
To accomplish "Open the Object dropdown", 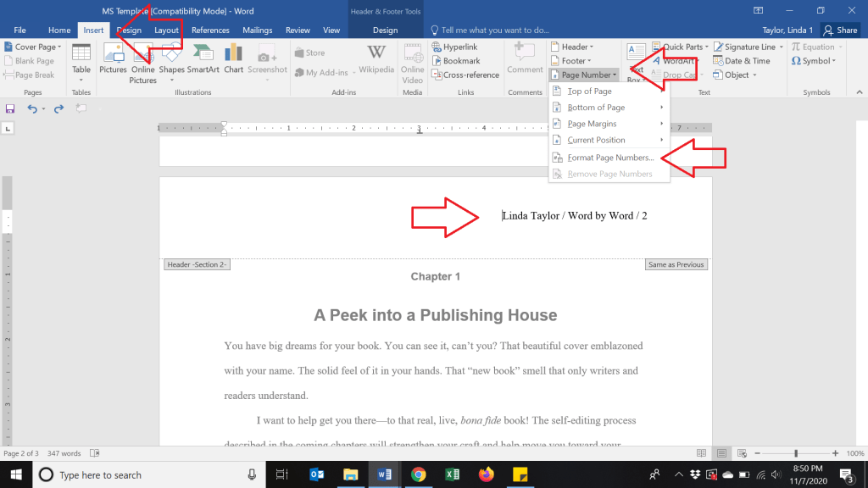I will coord(735,75).
